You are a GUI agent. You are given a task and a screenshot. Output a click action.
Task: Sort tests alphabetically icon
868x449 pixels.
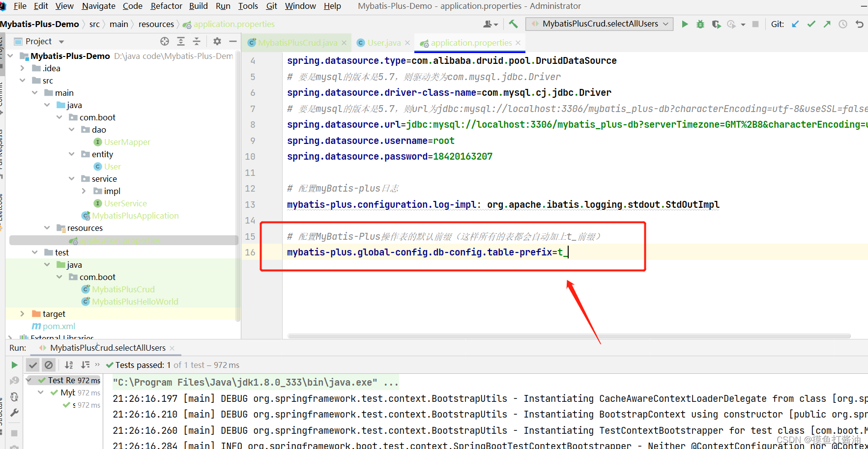point(69,365)
